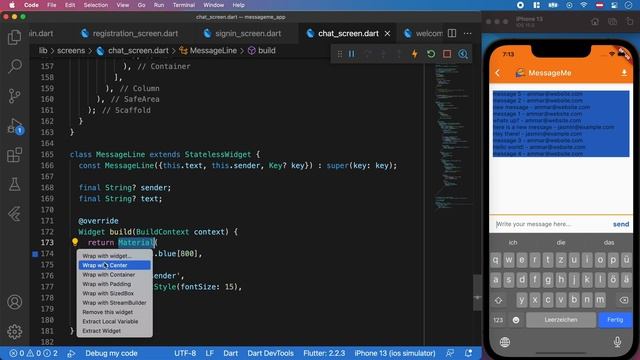Open Dart DevTools from status bar
Screen dimensions: 640x360
pyautogui.click(x=270, y=353)
